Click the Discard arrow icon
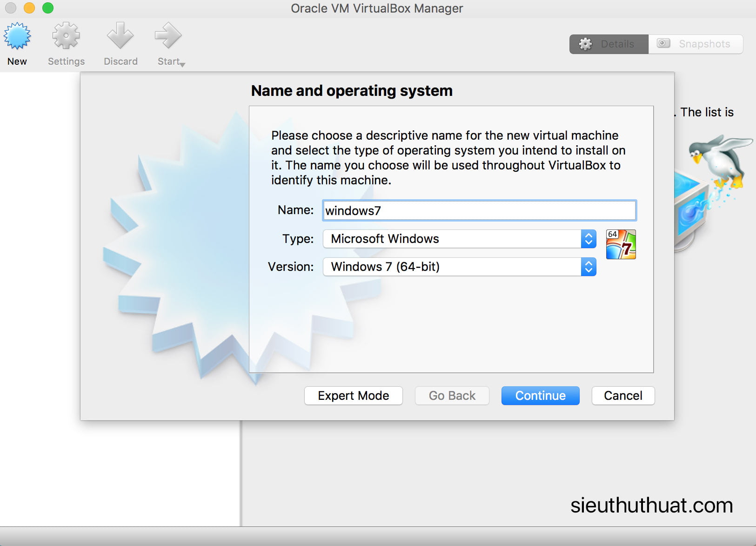The image size is (756, 546). coord(120,36)
